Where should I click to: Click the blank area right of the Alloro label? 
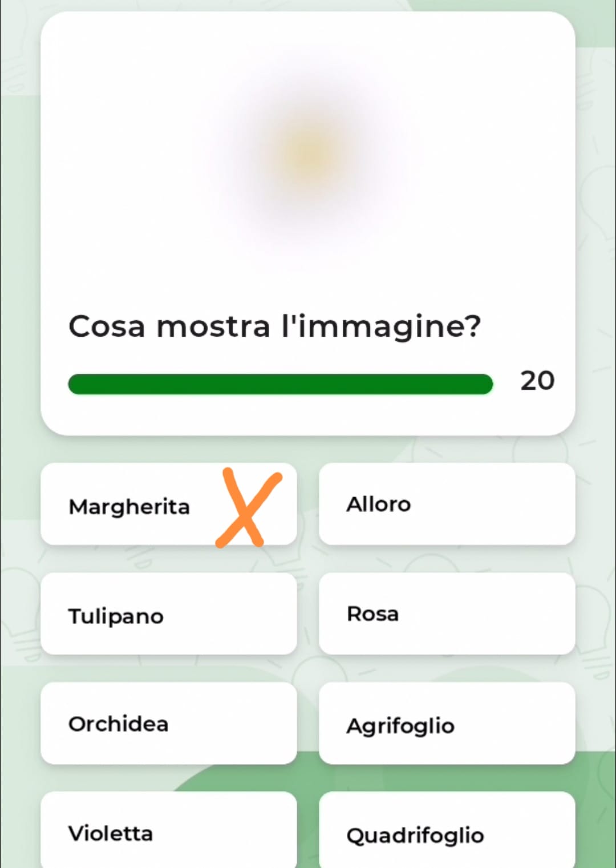coord(491,504)
